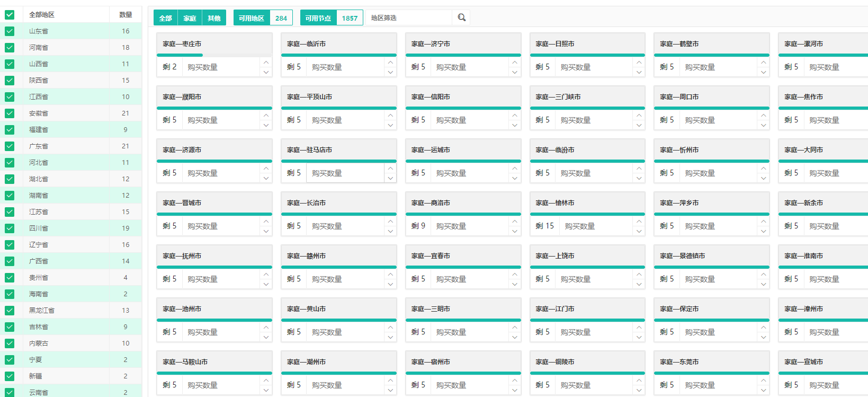The image size is (868, 397).
Task: Click the 数量 column header
Action: coord(126,15)
